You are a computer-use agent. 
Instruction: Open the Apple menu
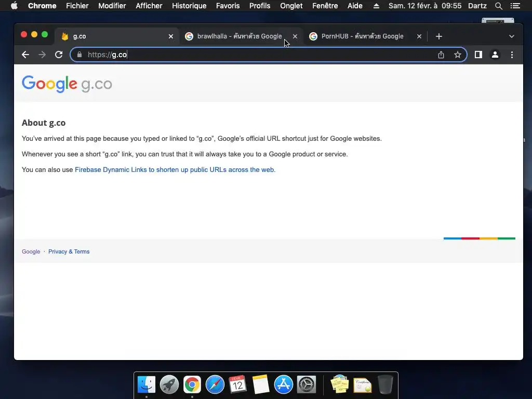[x=14, y=6]
